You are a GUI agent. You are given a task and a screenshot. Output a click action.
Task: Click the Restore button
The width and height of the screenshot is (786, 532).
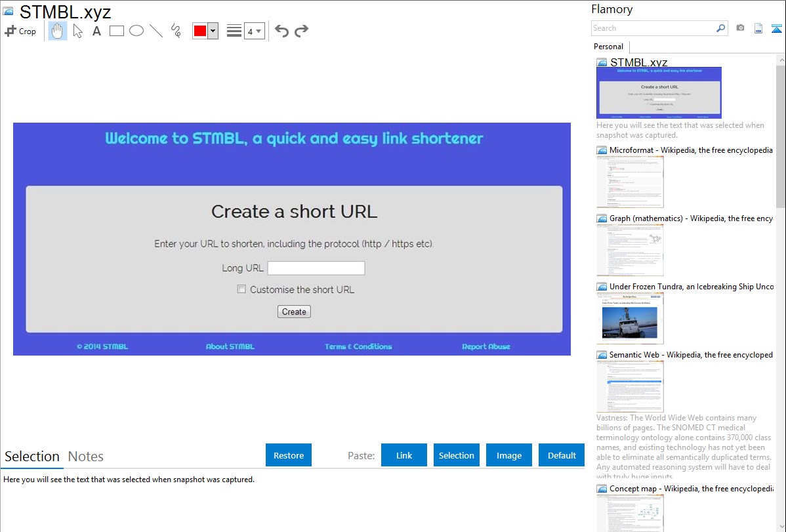(x=289, y=455)
